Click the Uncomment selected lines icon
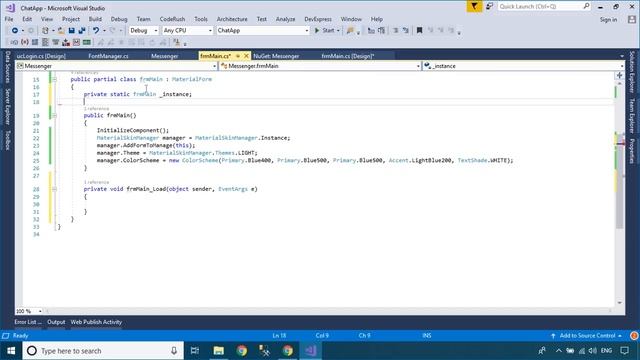640x360 pixels. [x=405, y=31]
